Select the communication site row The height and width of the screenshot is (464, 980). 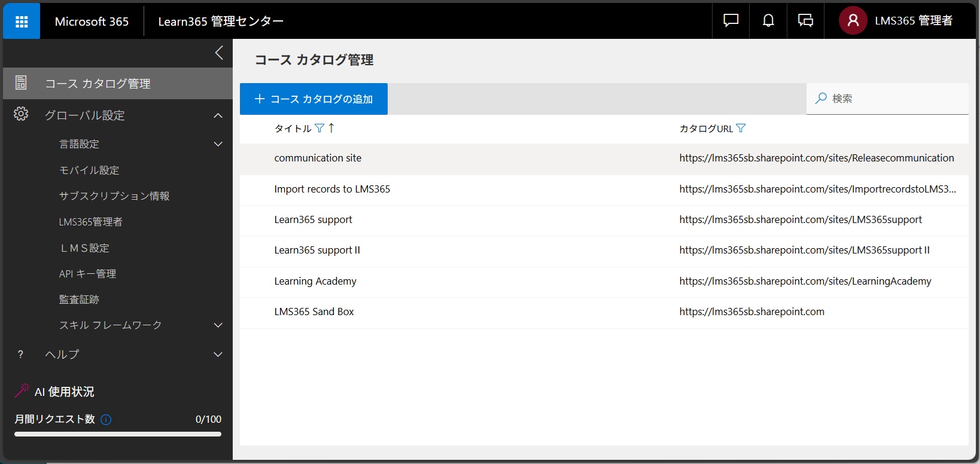[604, 159]
